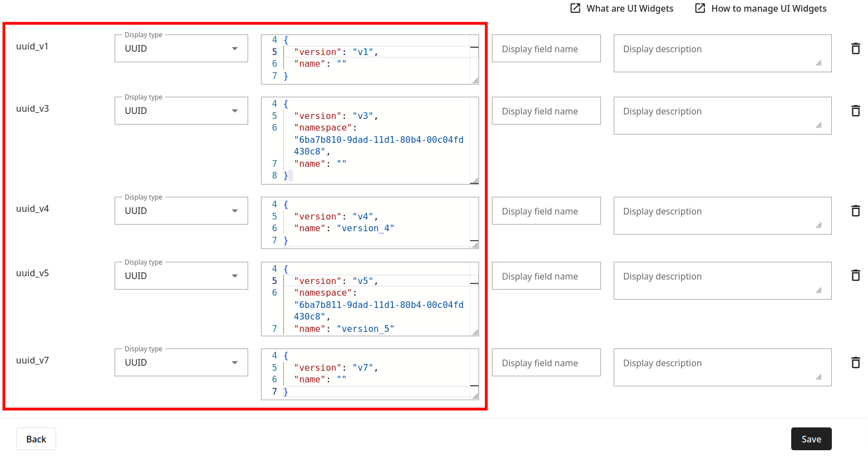Open Display type dropdown for uuid_v4

[181, 211]
